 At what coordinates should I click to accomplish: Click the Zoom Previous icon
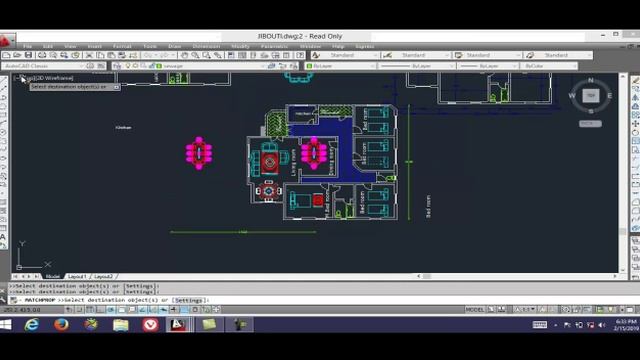coord(218,55)
